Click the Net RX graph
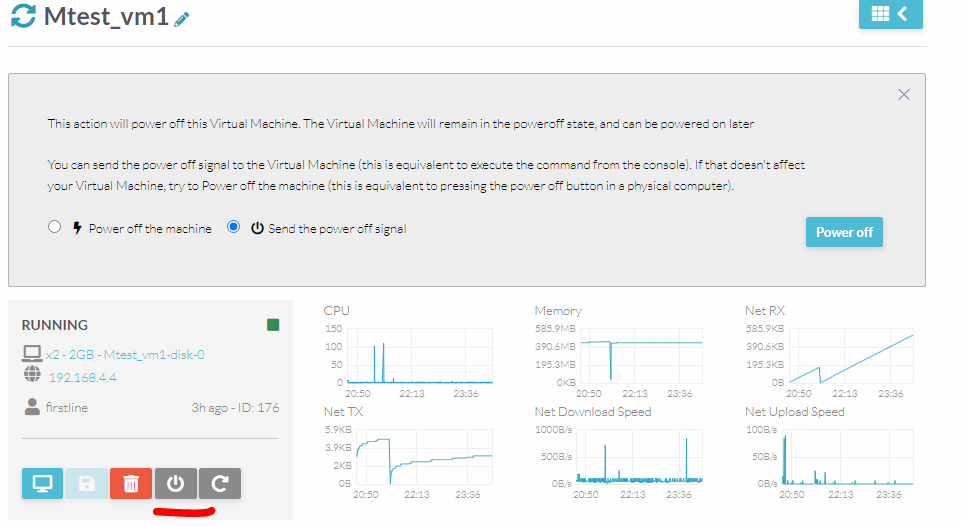Viewport: 962px width, 526px height. tap(850, 356)
